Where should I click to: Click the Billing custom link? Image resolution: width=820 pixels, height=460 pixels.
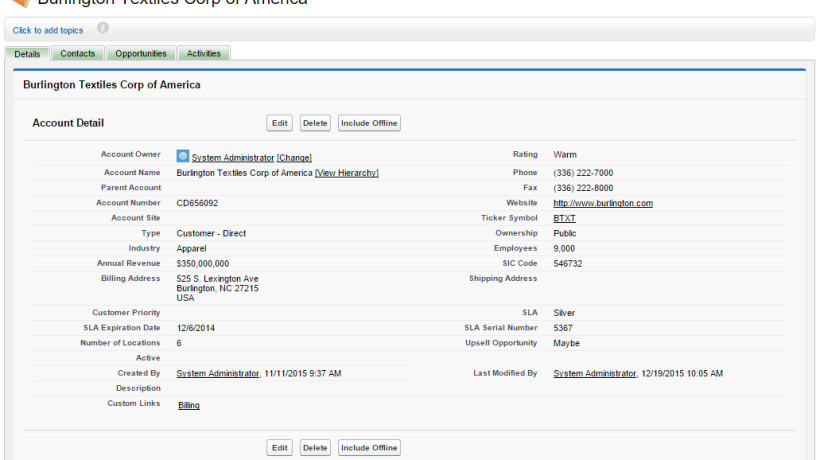click(x=189, y=405)
